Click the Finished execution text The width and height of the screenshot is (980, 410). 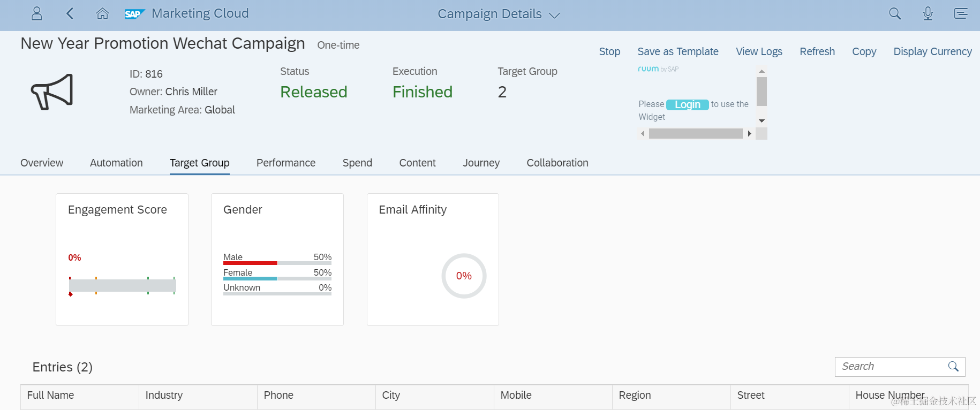point(423,92)
